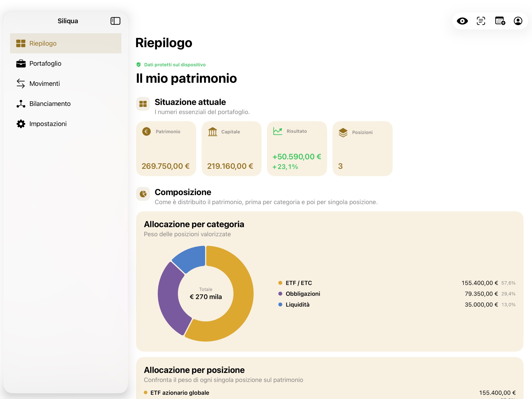Screen dimensions: 532x399
Task: Open the Patrimonio 269.750,00 € card
Action: pyautogui.click(x=166, y=149)
